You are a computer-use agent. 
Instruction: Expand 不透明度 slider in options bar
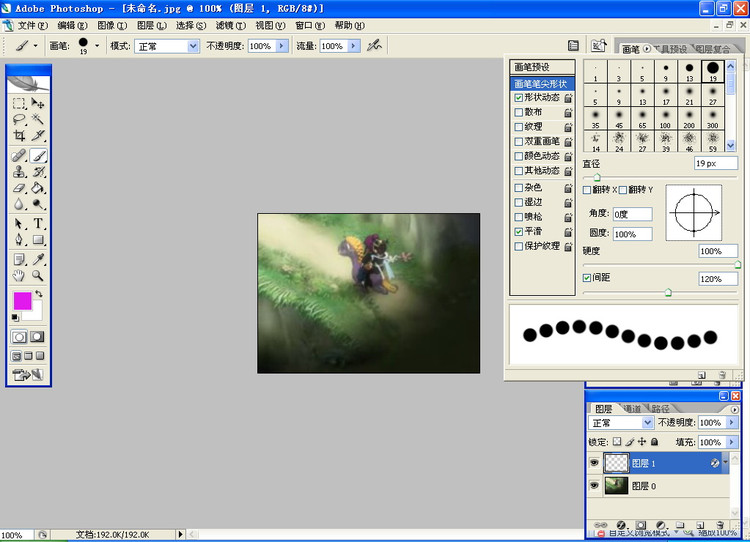[281, 46]
